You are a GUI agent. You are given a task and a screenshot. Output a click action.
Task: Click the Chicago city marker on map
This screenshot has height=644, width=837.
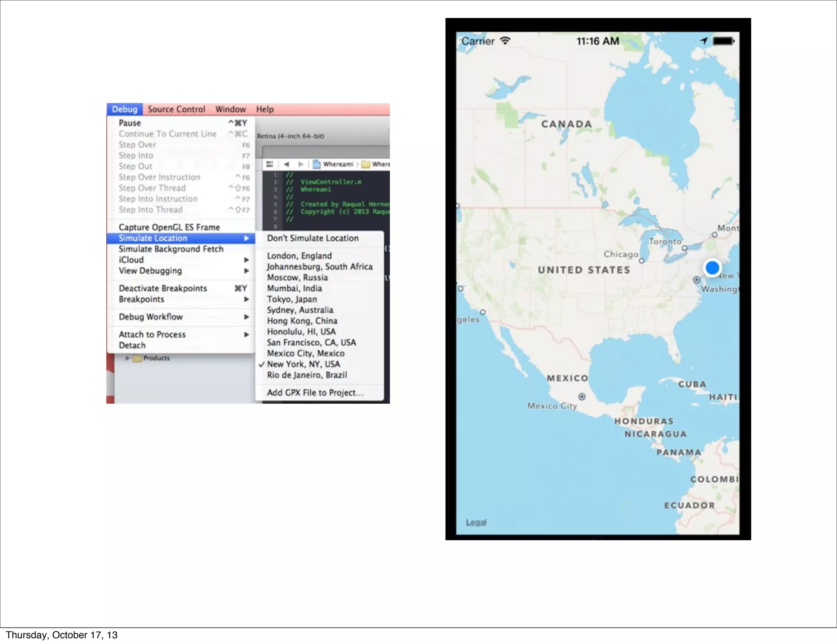[642, 261]
